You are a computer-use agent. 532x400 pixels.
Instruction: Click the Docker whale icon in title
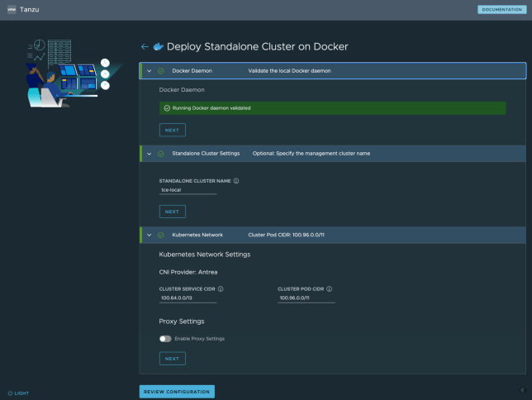coord(158,46)
